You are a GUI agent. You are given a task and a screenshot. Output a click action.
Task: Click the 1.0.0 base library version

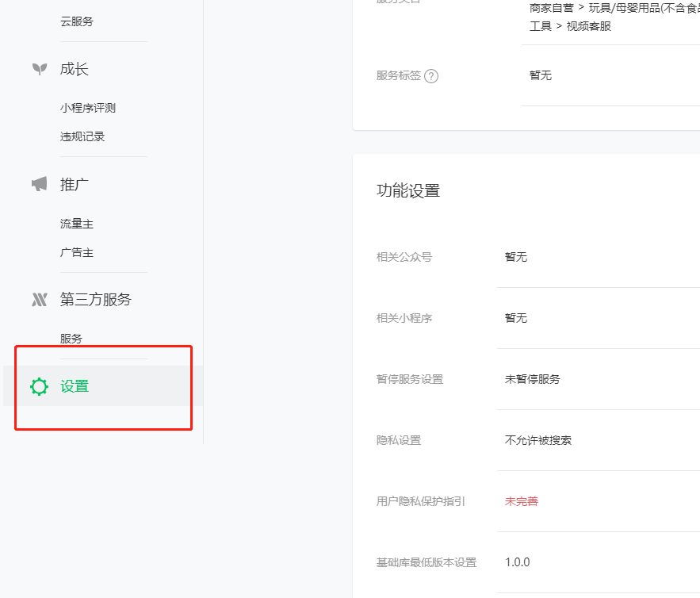coord(517,562)
